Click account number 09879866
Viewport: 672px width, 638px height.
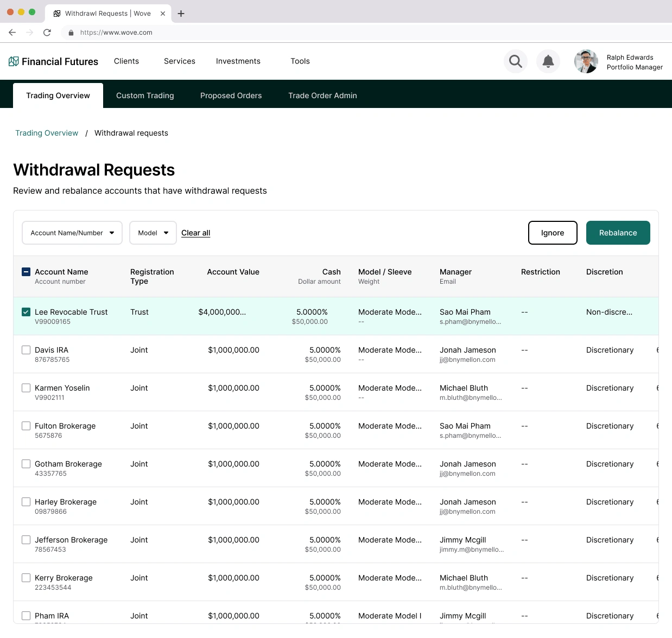(x=50, y=512)
